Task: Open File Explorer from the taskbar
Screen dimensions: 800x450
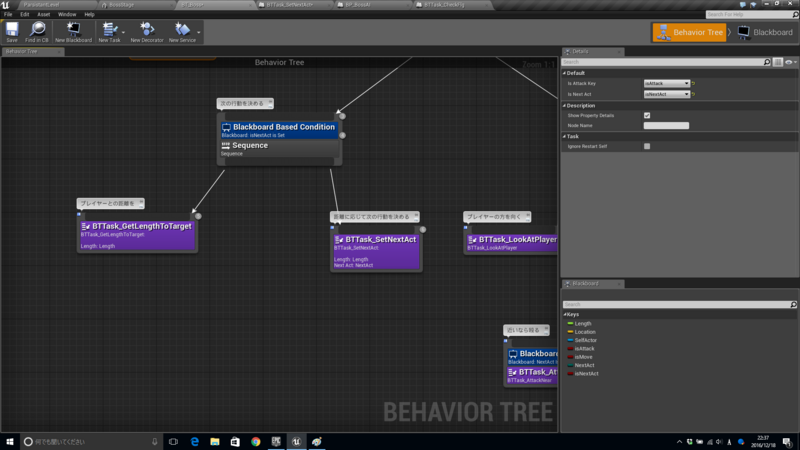Action: pyautogui.click(x=215, y=442)
